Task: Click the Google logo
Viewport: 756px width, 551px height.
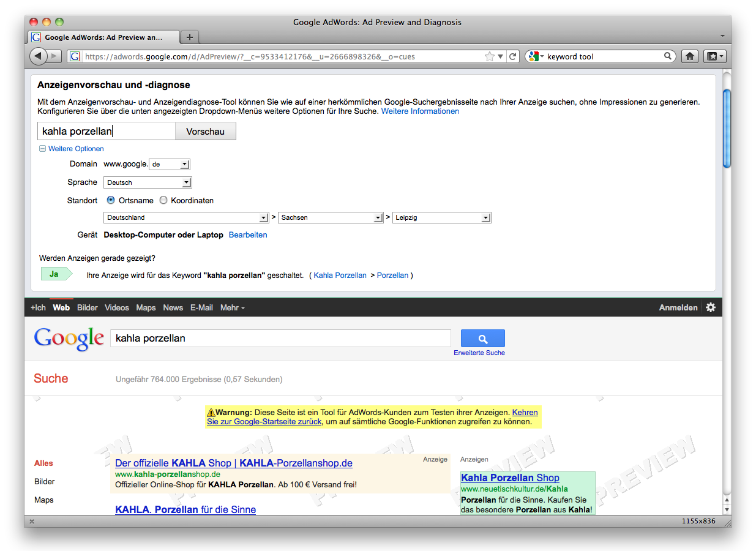Action: 69,339
